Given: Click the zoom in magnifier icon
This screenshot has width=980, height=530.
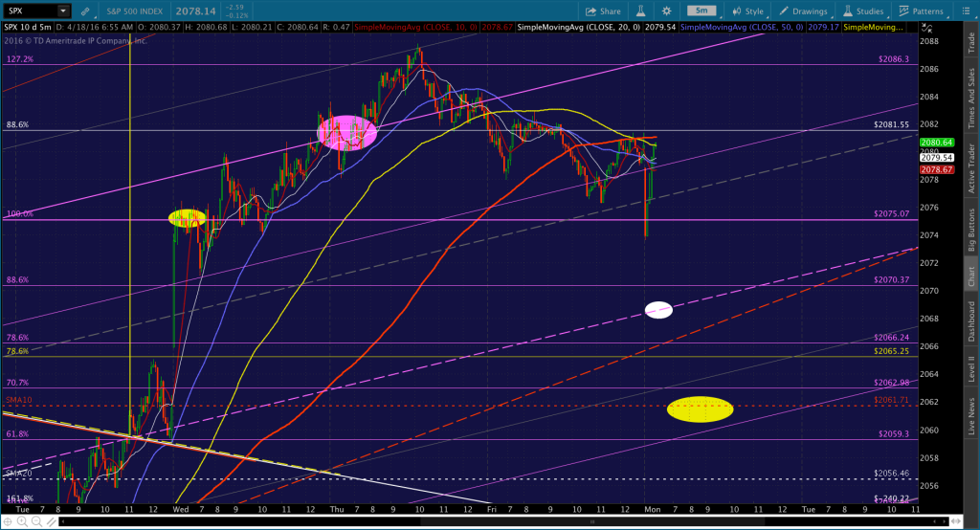Looking at the screenshot, I should click(22, 521).
